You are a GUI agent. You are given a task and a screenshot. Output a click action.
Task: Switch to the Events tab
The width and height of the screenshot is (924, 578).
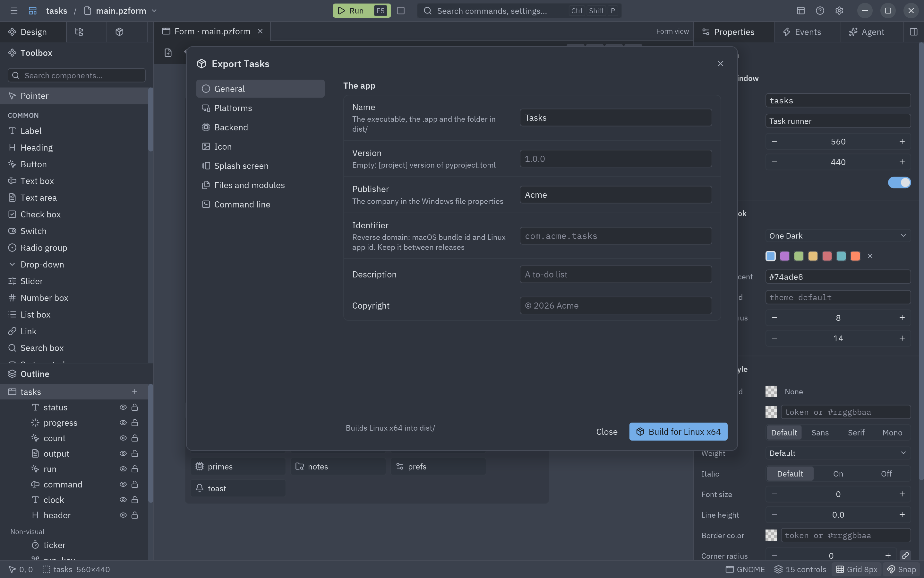click(x=807, y=32)
